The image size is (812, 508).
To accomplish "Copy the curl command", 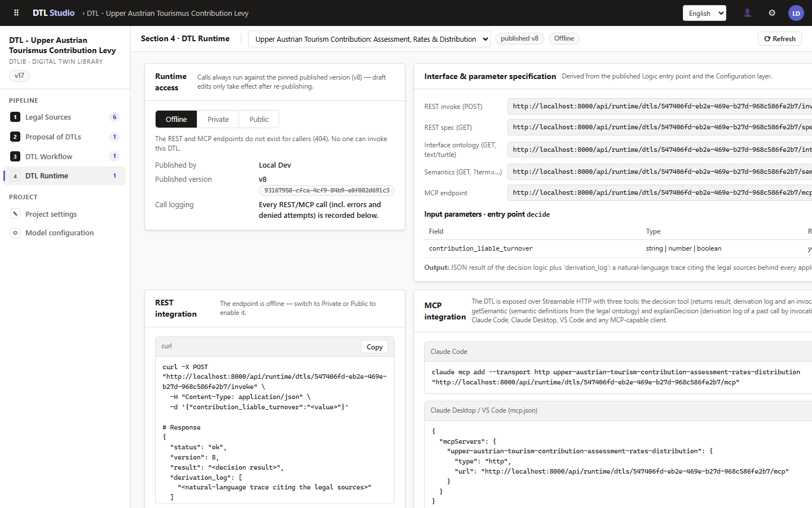I will [374, 347].
